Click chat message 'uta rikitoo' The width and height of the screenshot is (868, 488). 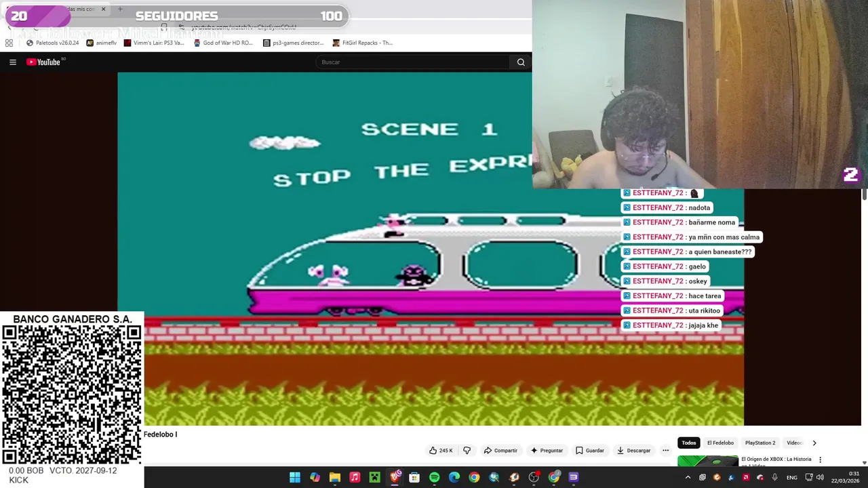click(x=672, y=310)
